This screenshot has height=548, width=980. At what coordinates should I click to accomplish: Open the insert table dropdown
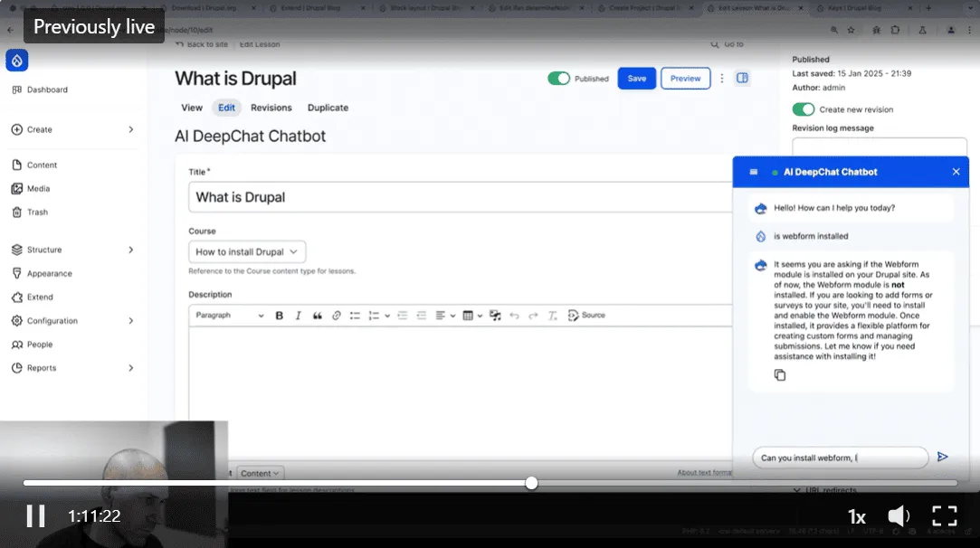pos(472,316)
